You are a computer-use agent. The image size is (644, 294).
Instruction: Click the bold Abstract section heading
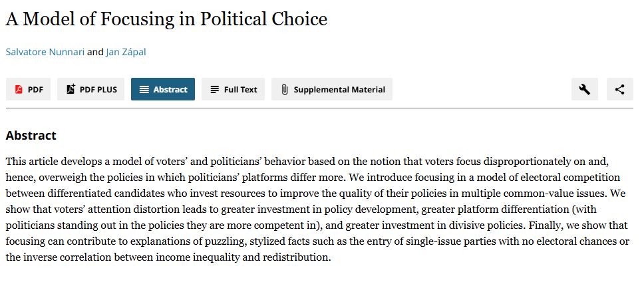31,136
